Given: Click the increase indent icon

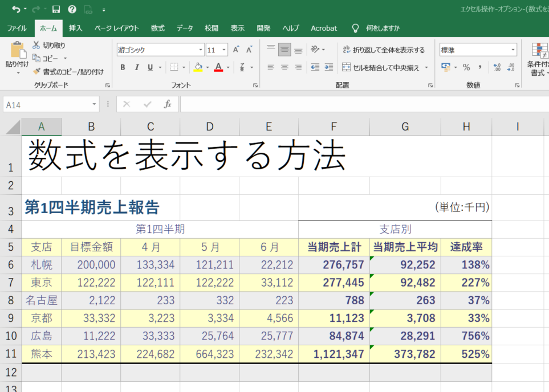Looking at the screenshot, I should pyautogui.click(x=328, y=67).
